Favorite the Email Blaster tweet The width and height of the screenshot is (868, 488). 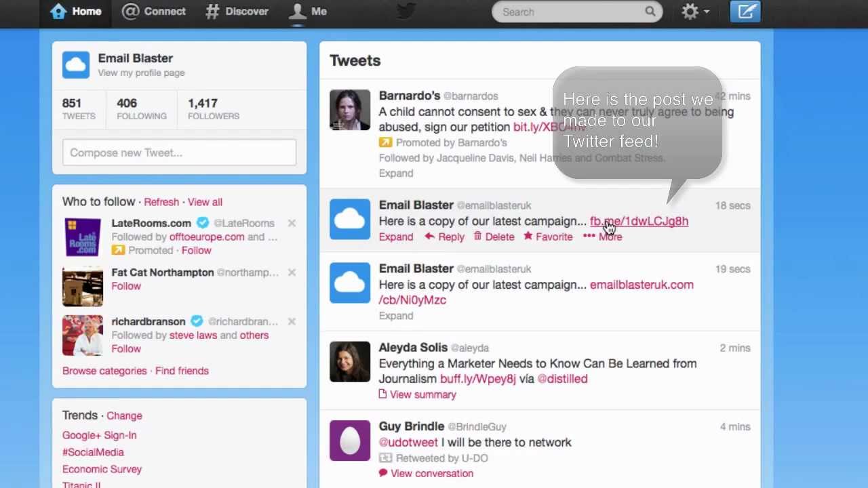click(x=548, y=237)
